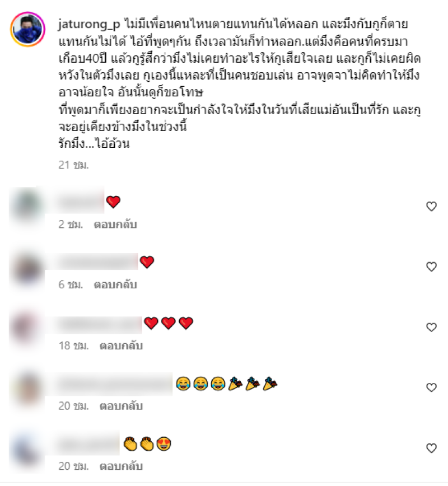Click the 21 ชม. caption timestamp

(x=74, y=165)
